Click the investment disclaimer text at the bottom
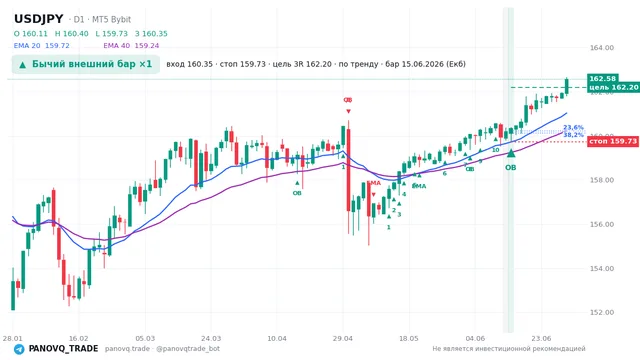 tap(509, 349)
